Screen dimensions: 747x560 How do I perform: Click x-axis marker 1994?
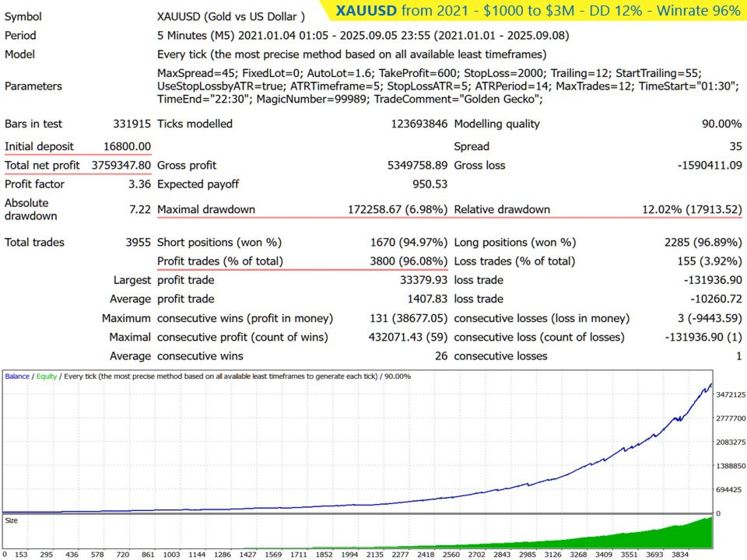(x=349, y=555)
